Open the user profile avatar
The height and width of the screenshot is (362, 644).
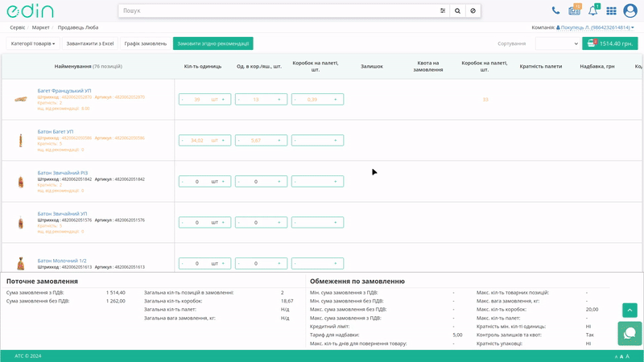(630, 10)
